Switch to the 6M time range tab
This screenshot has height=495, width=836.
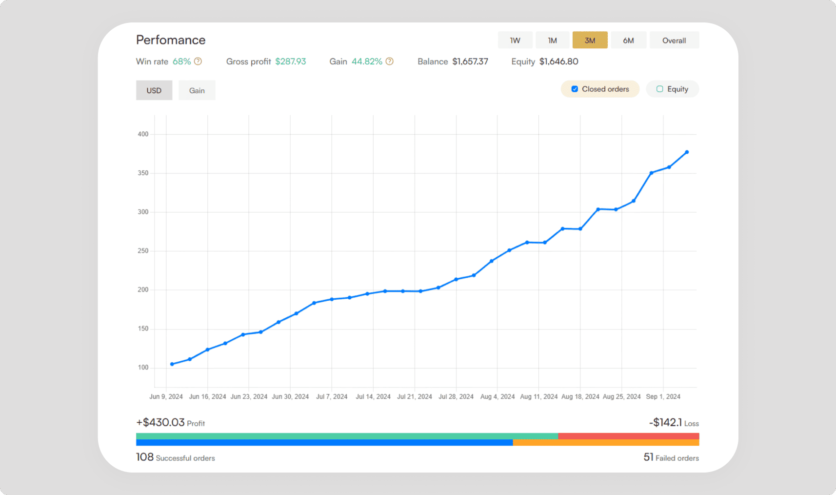coord(628,41)
